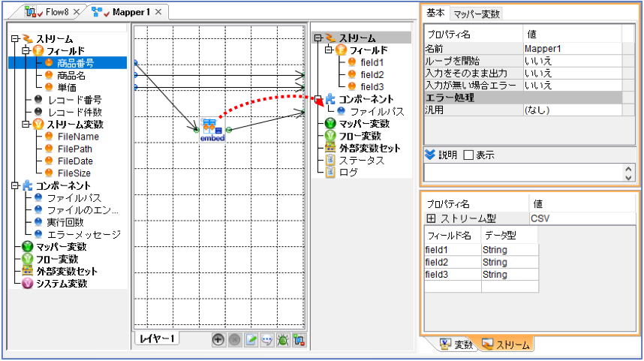The width and height of the screenshot is (644, 361).
Task: Click the blue double-chevron icon beside 説明
Action: click(429, 155)
